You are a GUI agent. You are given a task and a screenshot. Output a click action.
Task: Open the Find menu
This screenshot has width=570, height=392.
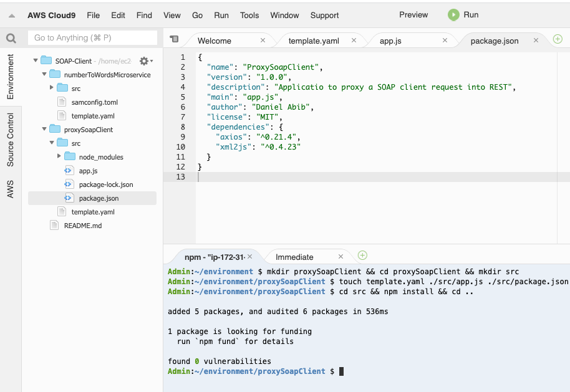click(144, 15)
